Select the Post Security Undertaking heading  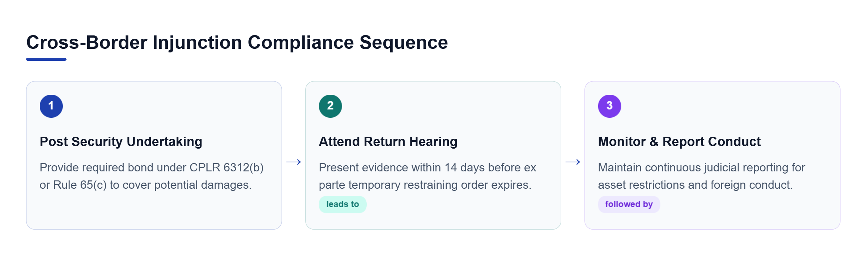coord(121,142)
